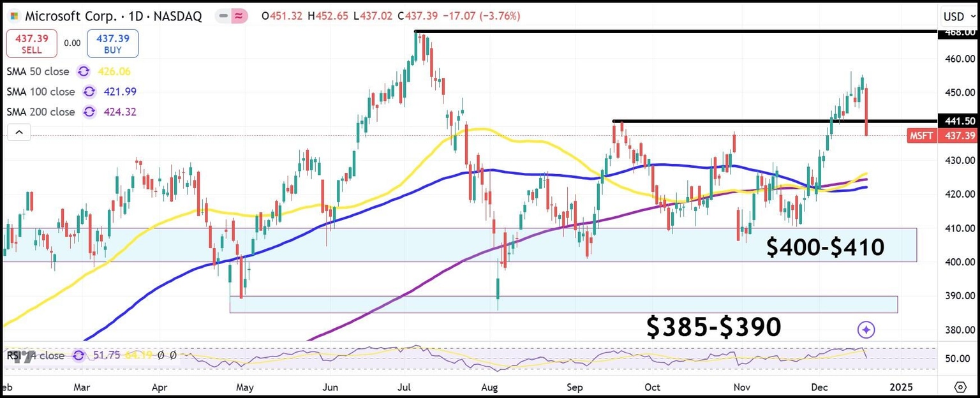This screenshot has height=398, width=980.
Task: Click the red last price label 437.39 on the axis
Action: pyautogui.click(x=957, y=136)
